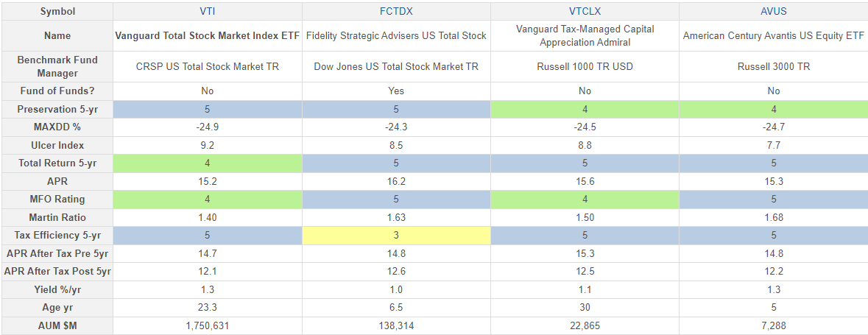
Task: Select the Fidelity Strategic Advisers US Total Stock cell
Action: [396, 35]
